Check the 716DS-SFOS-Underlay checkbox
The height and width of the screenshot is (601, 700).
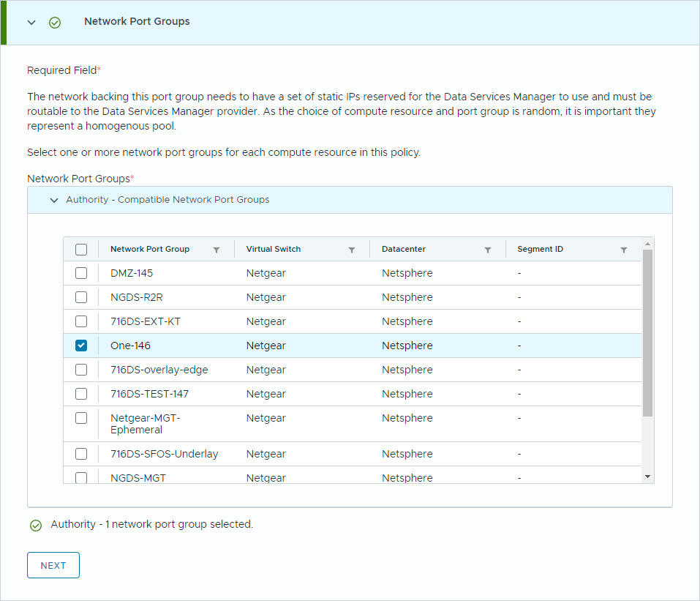(x=81, y=454)
